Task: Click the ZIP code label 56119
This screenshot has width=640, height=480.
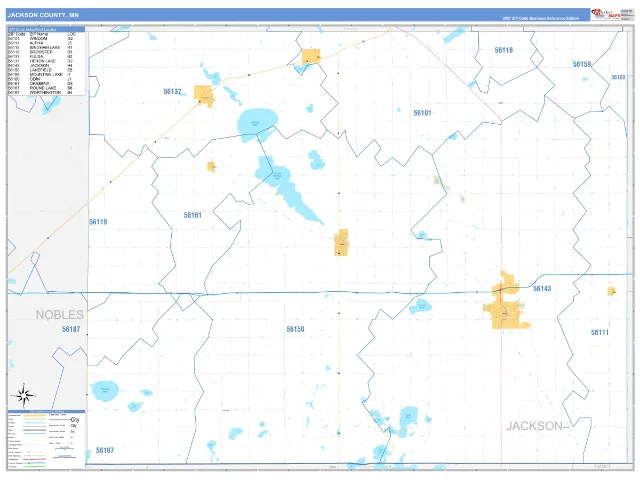Action: 98,222
